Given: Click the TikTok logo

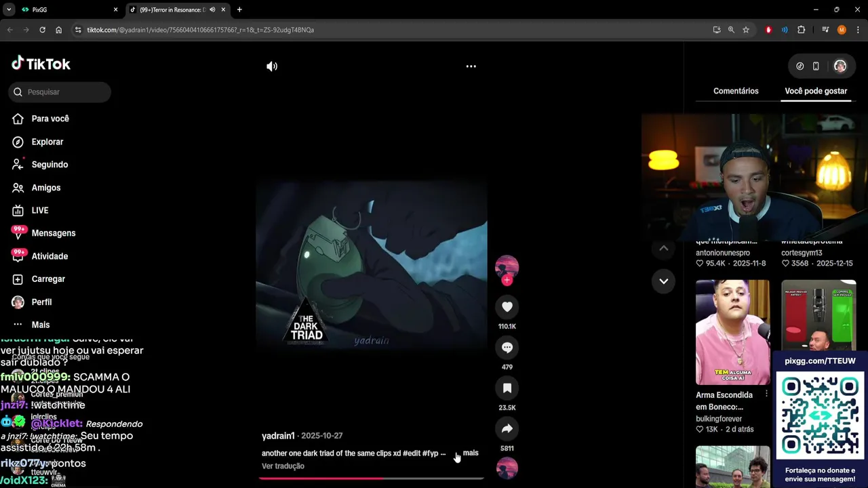Looking at the screenshot, I should 41,64.
